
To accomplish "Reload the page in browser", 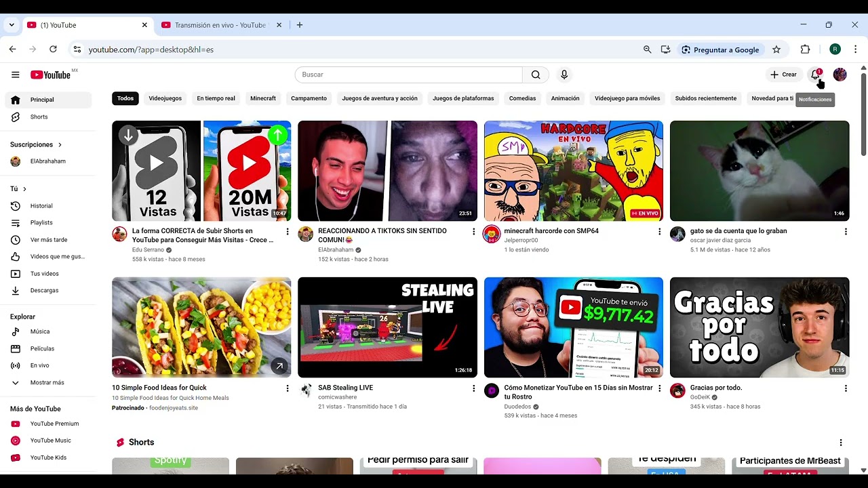I will pos(53,49).
